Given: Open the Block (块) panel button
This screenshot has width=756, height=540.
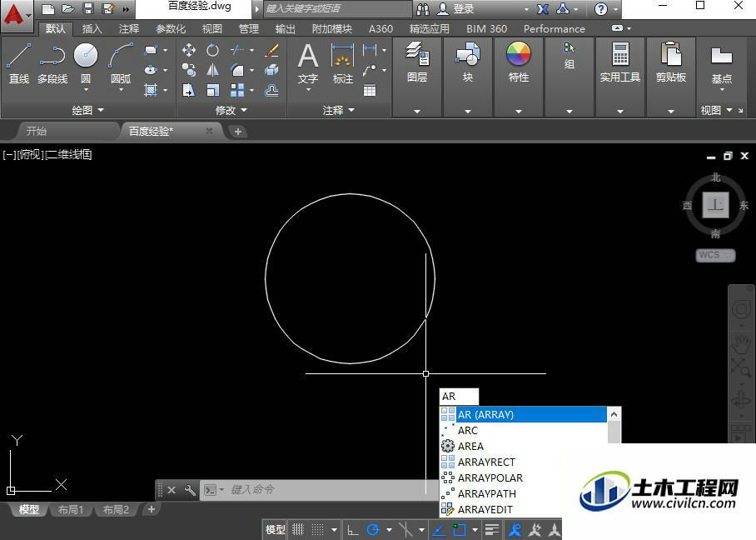Looking at the screenshot, I should tap(468, 62).
